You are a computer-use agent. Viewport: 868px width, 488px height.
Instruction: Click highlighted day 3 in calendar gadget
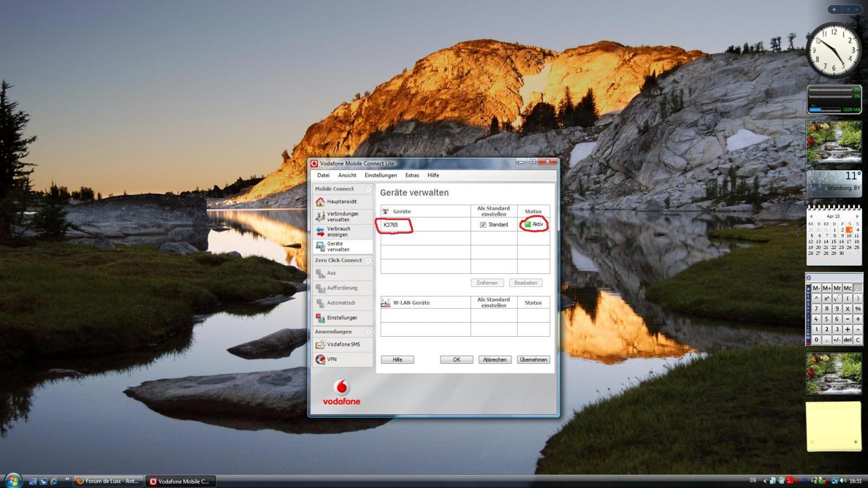(850, 229)
